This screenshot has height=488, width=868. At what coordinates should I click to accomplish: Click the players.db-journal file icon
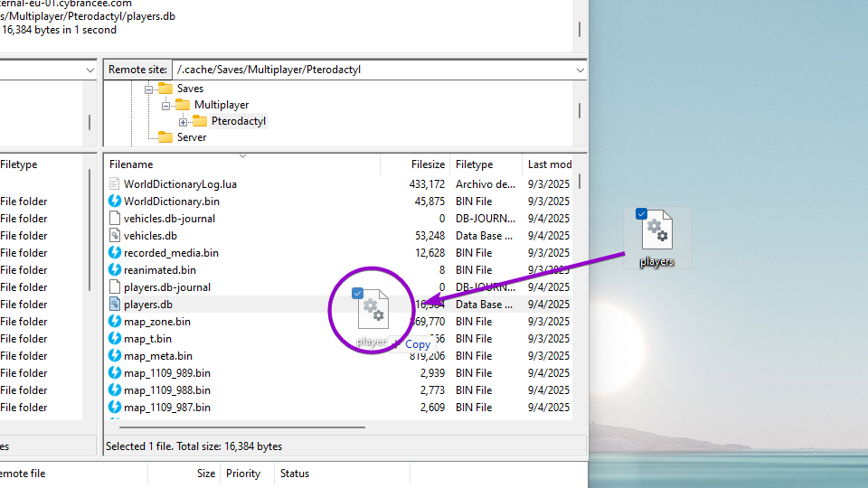tap(114, 287)
